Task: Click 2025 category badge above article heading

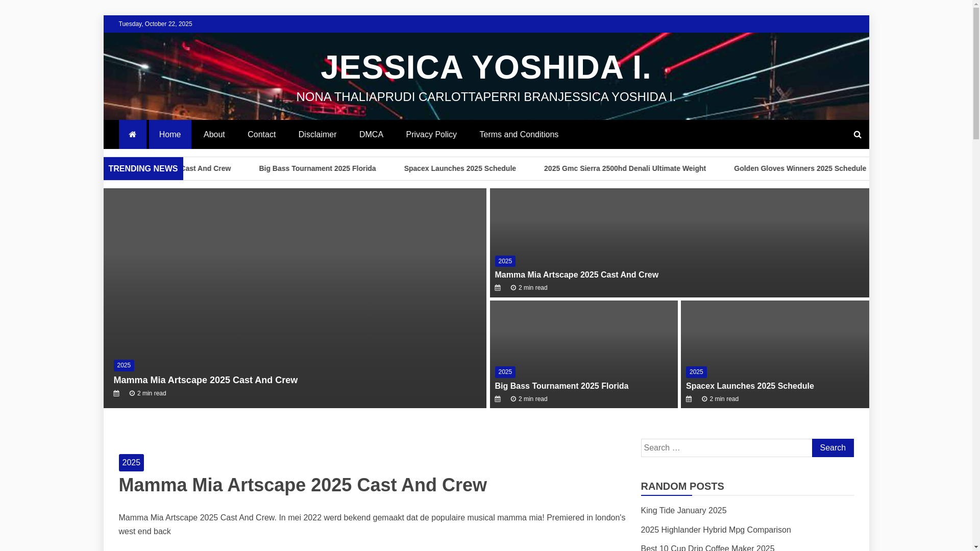Action: 131,463
